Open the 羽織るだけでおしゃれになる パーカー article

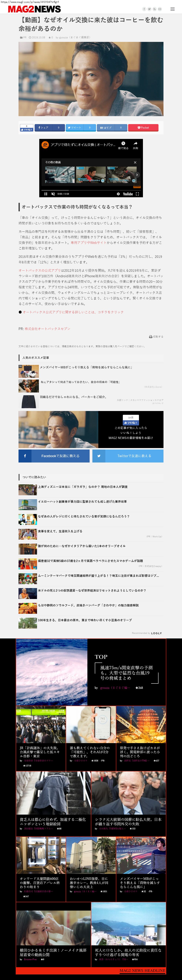[x=73, y=397]
